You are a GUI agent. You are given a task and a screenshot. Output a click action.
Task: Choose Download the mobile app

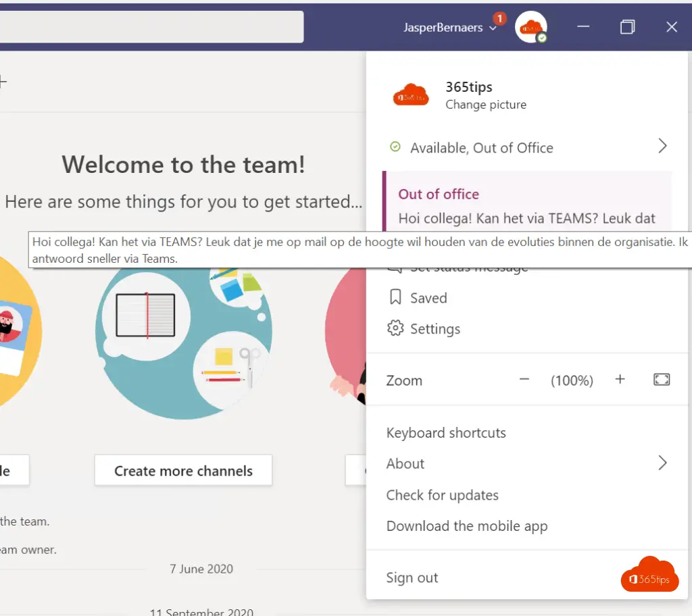(466, 526)
